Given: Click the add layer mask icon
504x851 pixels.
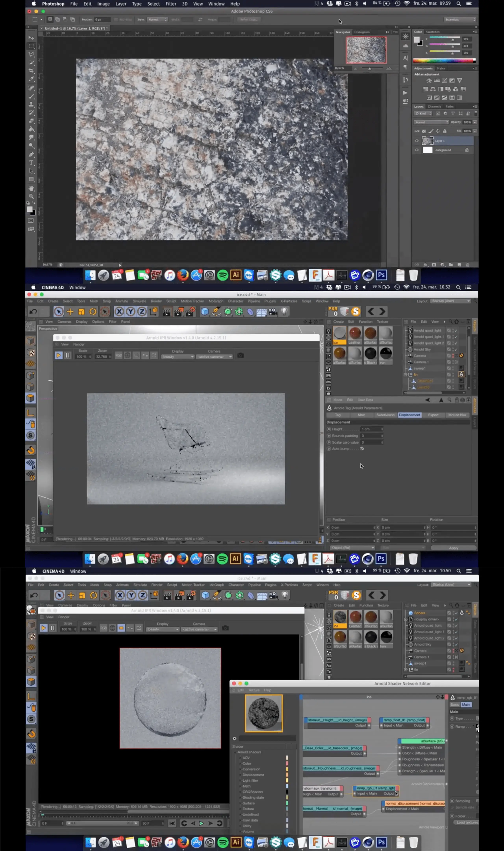Looking at the screenshot, I should click(434, 265).
